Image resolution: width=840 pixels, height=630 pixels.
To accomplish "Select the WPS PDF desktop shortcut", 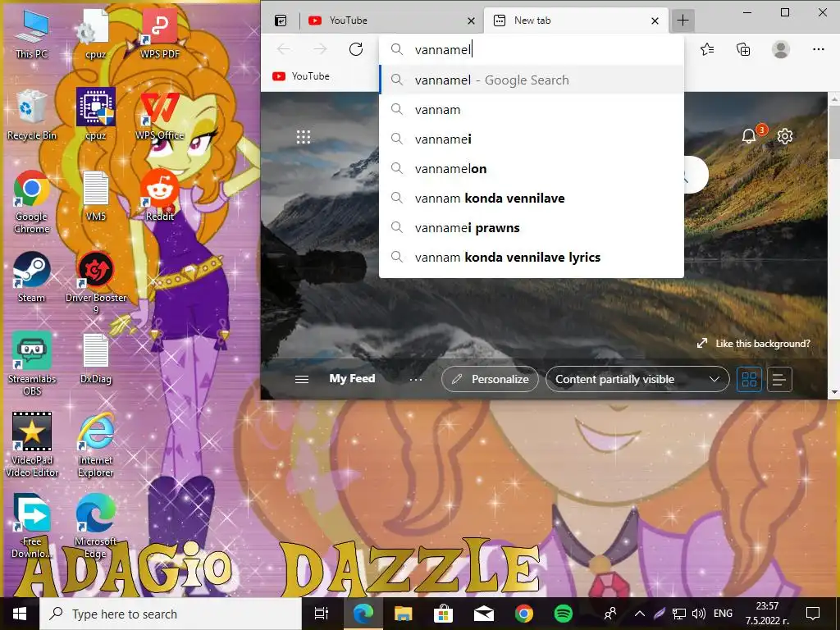I will pyautogui.click(x=160, y=34).
